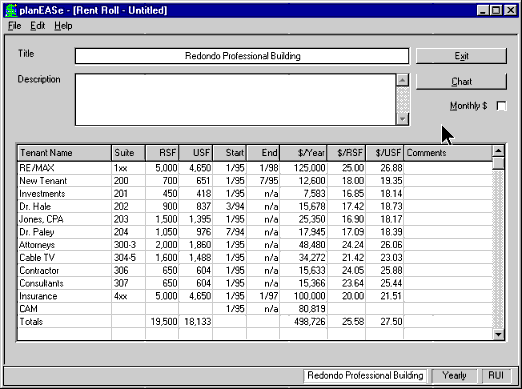The height and width of the screenshot is (389, 522).
Task: Minimize the planEASe window
Action: (483, 10)
